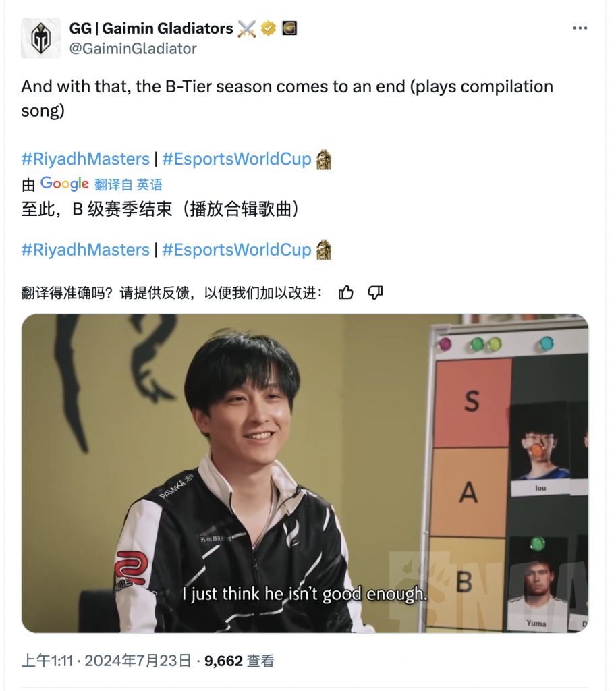Click the original English tweet text
This screenshot has width=616, height=691.
pyautogui.click(x=287, y=99)
